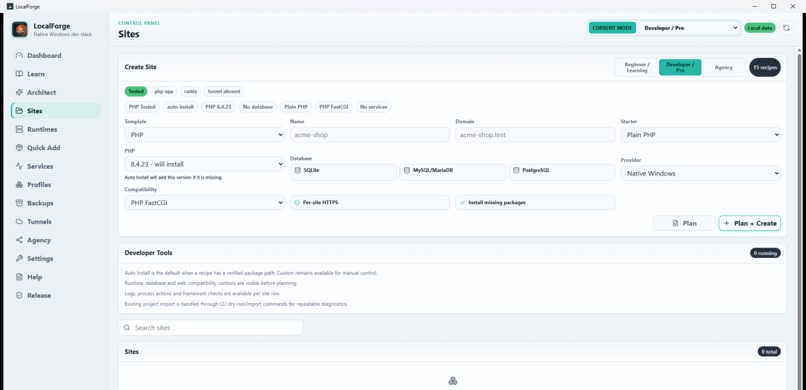Click the Architect sparkle icon
Screen dimensions: 806x390
[20, 92]
